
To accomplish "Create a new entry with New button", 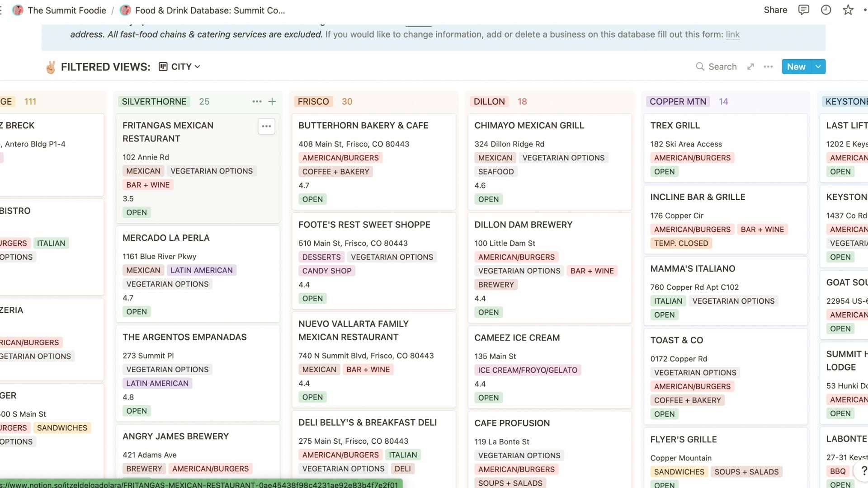I will [x=796, y=66].
